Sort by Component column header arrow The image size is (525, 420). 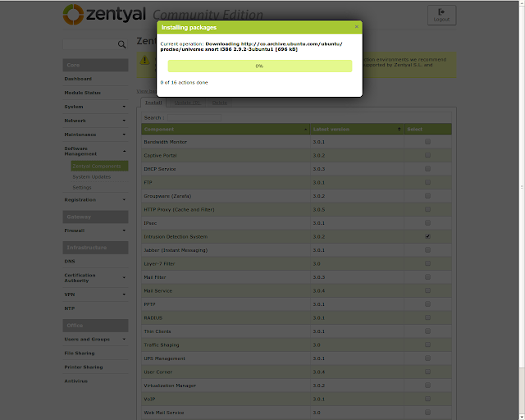pyautogui.click(x=306, y=130)
